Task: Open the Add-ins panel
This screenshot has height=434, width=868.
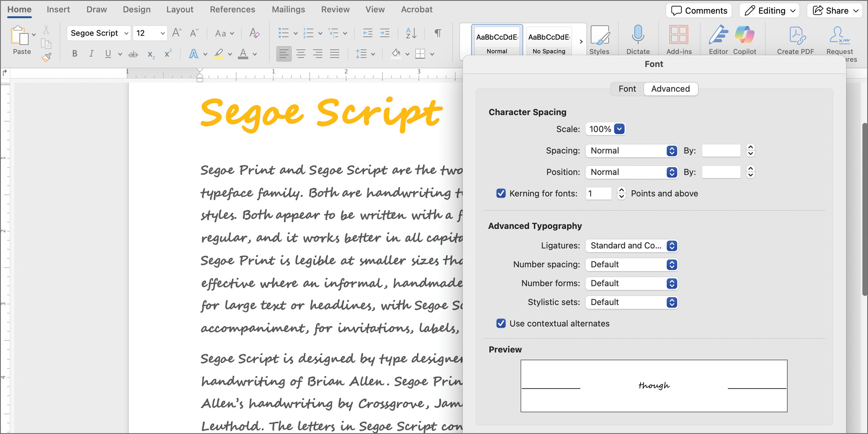Action: tap(679, 39)
